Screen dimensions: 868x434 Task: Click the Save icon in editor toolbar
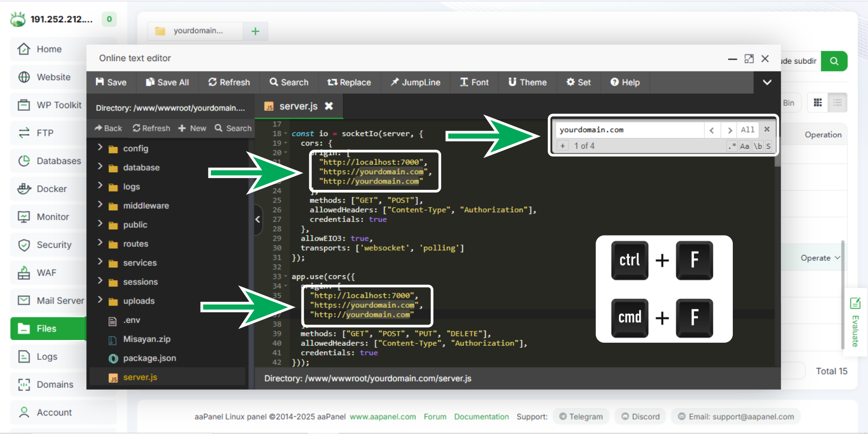click(100, 82)
